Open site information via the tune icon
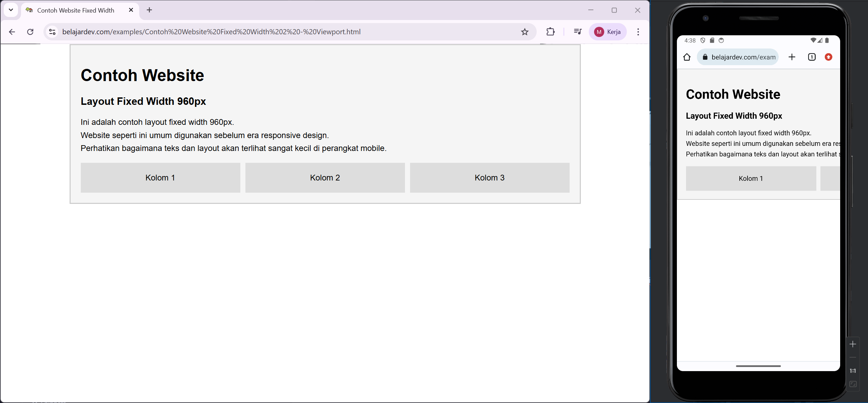 point(52,32)
